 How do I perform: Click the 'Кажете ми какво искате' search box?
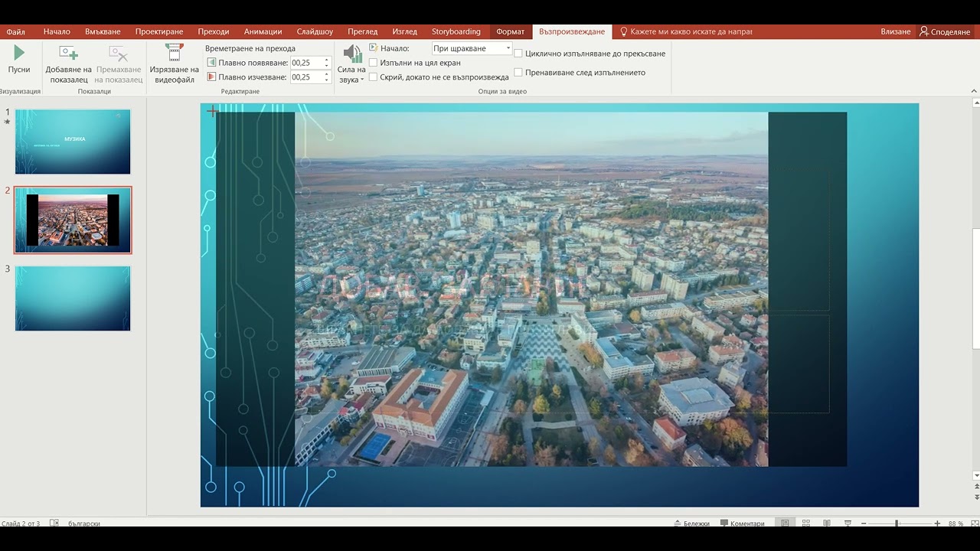687,32
